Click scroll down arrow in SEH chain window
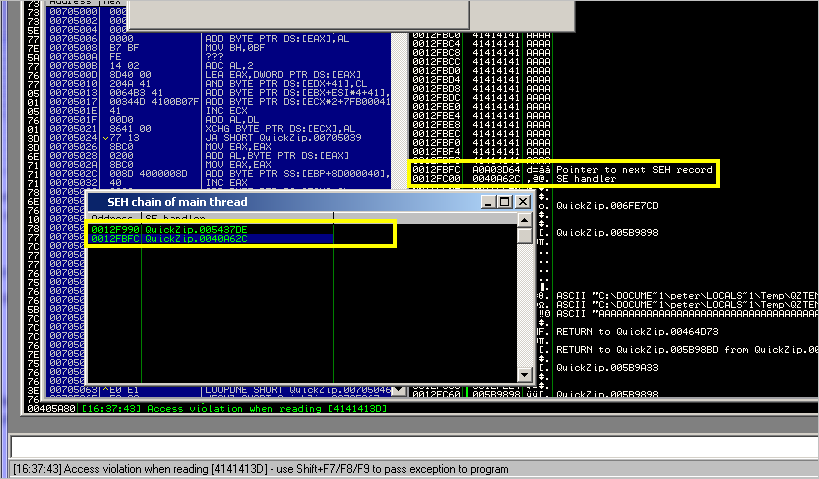 (525, 373)
